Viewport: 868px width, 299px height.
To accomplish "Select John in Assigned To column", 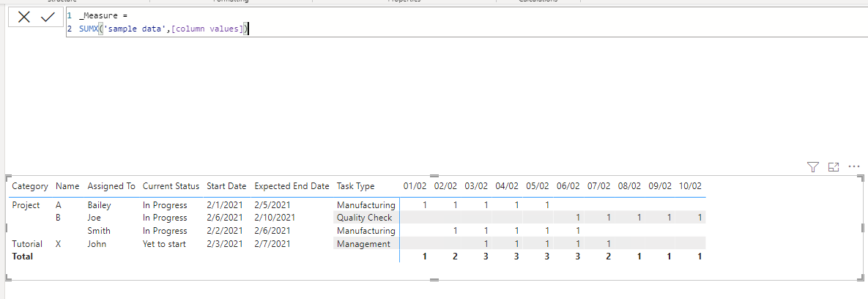I will (x=96, y=243).
